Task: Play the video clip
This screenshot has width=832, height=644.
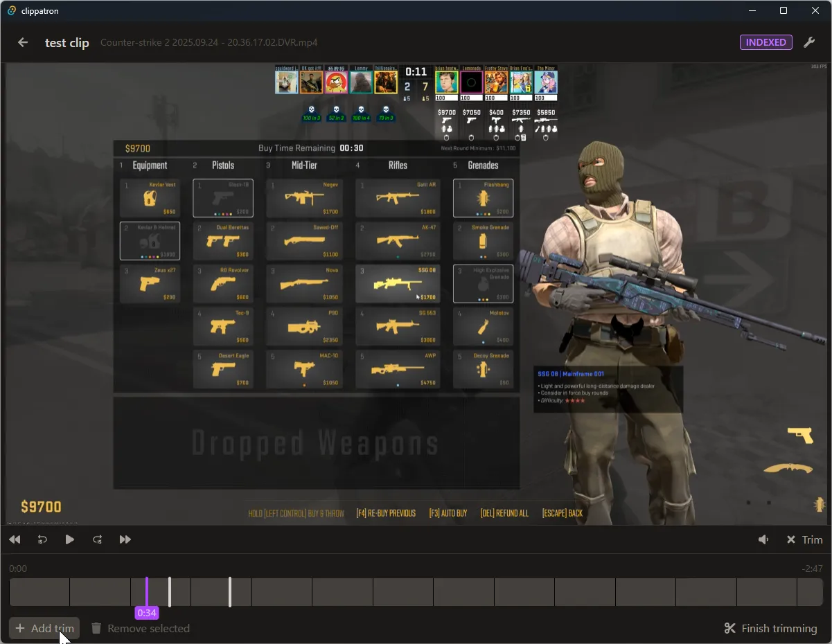Action: pyautogui.click(x=69, y=539)
